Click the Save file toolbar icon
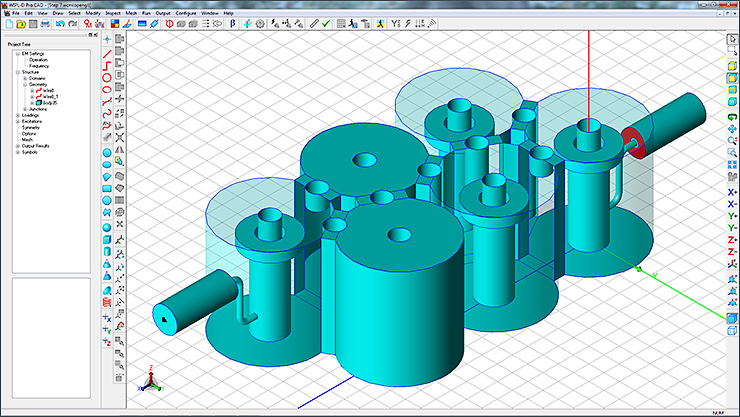The width and height of the screenshot is (740, 417). click(x=31, y=23)
